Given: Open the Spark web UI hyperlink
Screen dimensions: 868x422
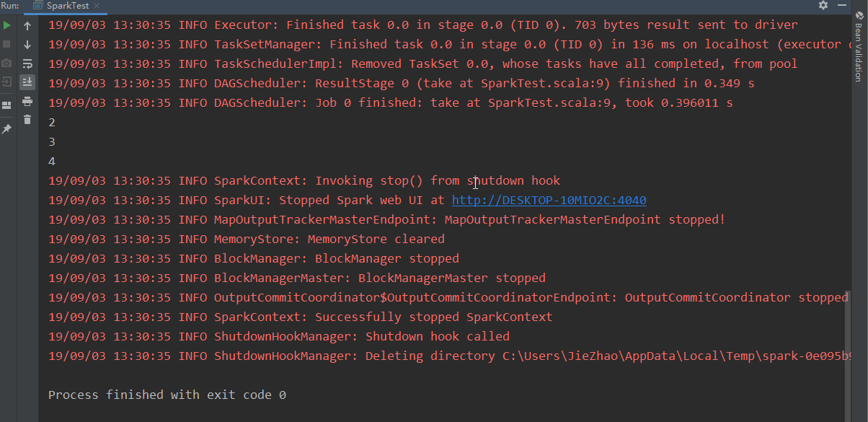Looking at the screenshot, I should [x=549, y=200].
